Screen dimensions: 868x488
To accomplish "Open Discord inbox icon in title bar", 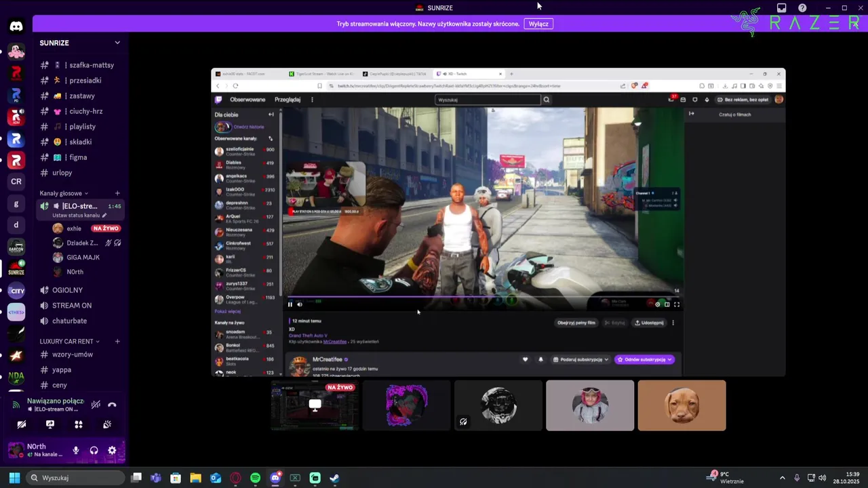I will [x=782, y=8].
